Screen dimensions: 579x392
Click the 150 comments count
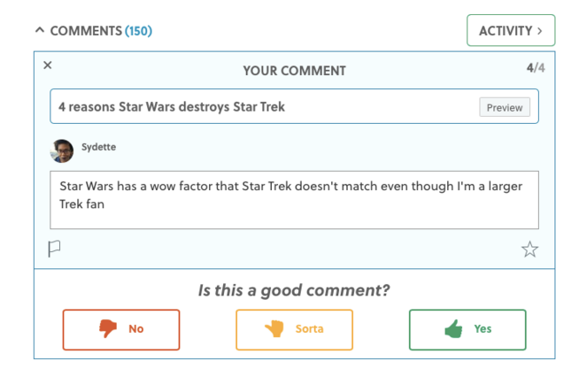(138, 31)
